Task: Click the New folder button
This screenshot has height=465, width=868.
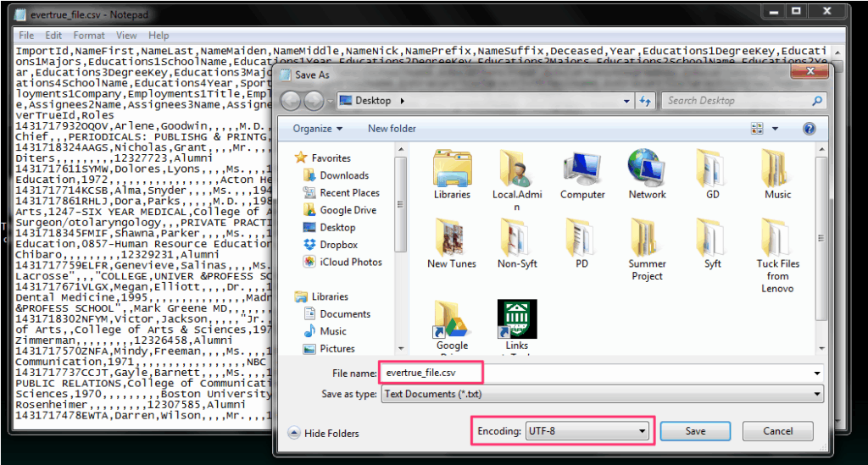Action: pyautogui.click(x=392, y=129)
